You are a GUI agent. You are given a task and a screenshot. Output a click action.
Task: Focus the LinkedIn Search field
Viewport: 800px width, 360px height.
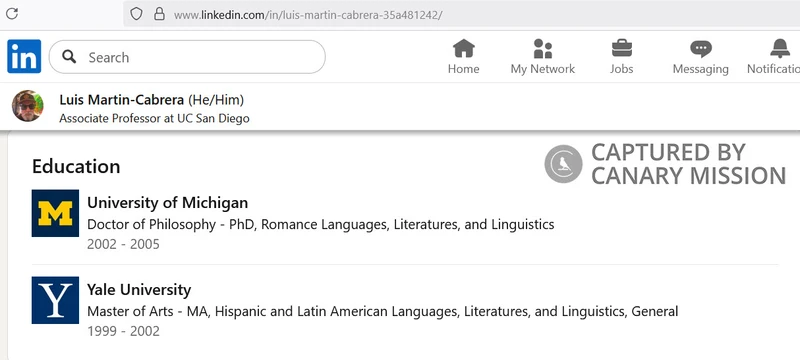coord(187,57)
